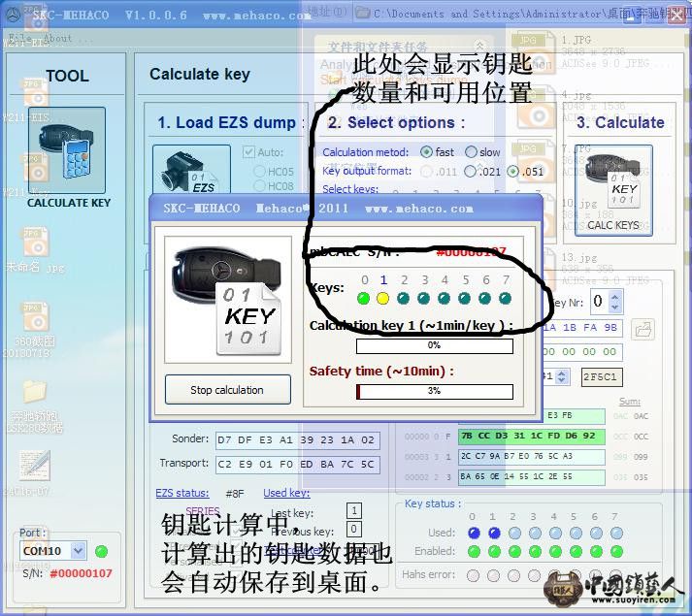Click yellow Keys indicator 1 in dialog
Image resolution: width=692 pixels, height=616 pixels.
tap(383, 299)
